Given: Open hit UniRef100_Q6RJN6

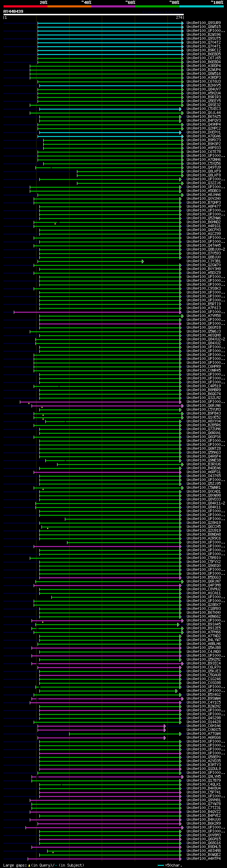Looking at the screenshot, I should [x=204, y=406].
